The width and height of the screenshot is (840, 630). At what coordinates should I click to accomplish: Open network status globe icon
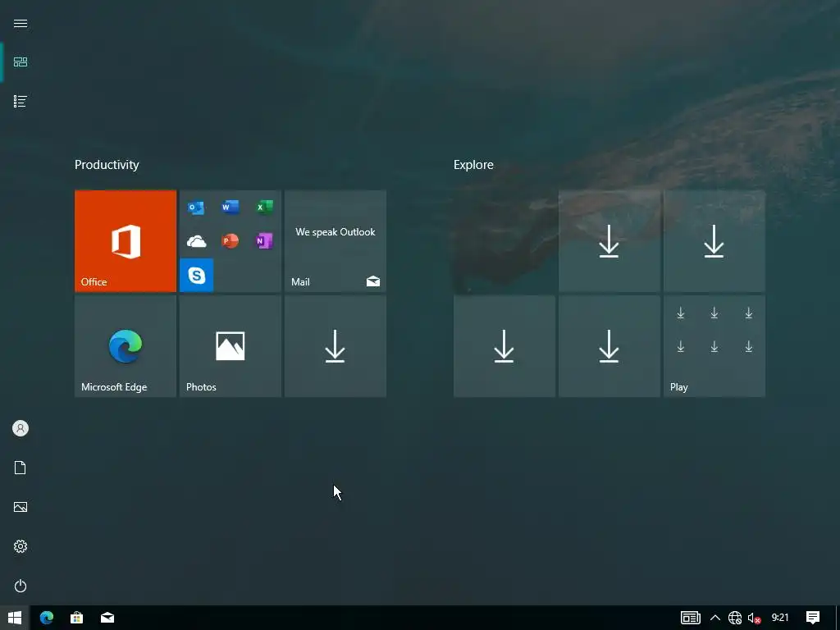point(735,618)
